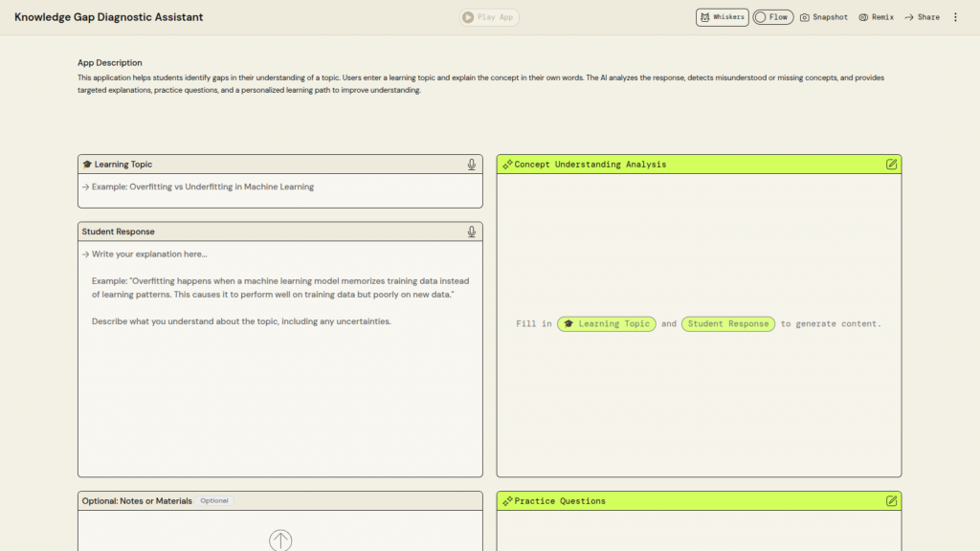The width and height of the screenshot is (980, 551).
Task: Toggle the Flow switch
Action: (x=772, y=17)
